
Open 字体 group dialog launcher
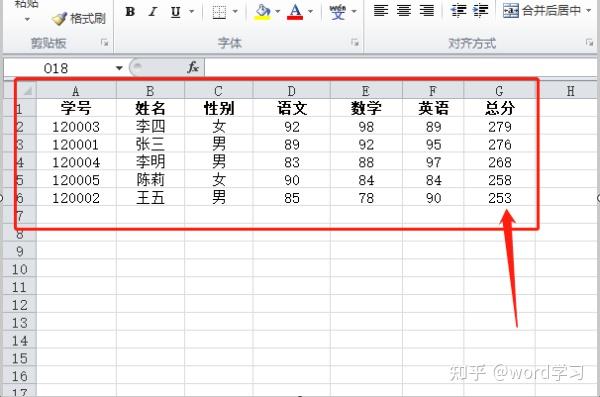(355, 43)
